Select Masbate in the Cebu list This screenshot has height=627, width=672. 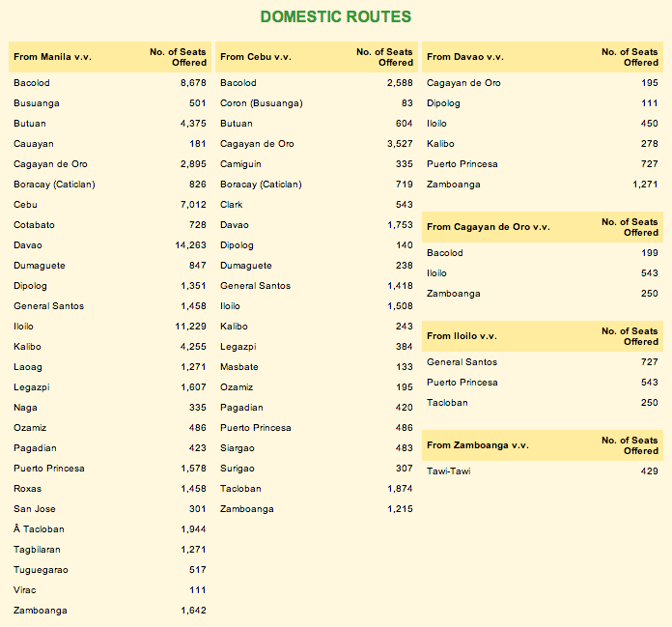[239, 367]
